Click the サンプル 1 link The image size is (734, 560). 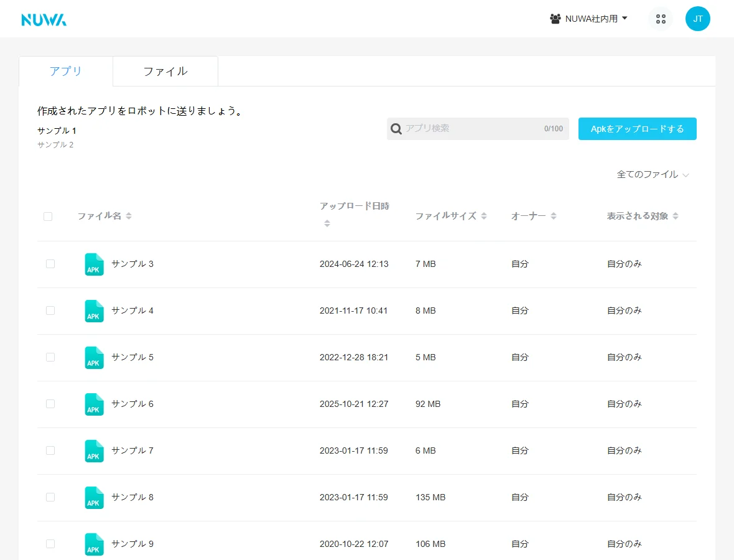coord(57,131)
